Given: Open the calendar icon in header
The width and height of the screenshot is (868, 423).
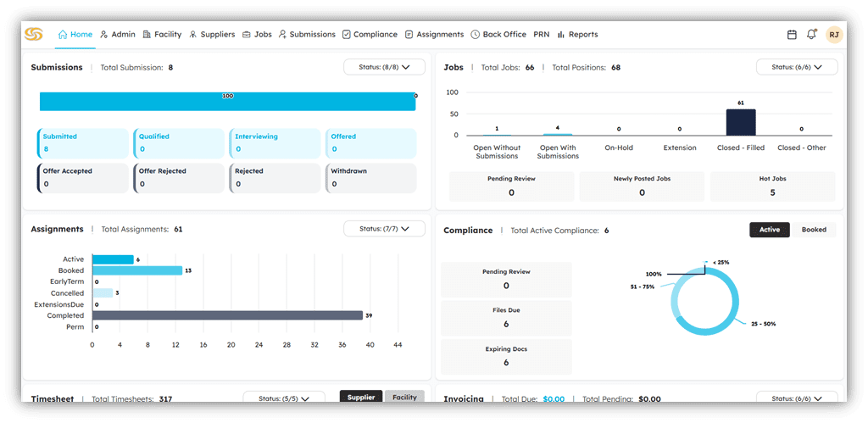Looking at the screenshot, I should [792, 35].
